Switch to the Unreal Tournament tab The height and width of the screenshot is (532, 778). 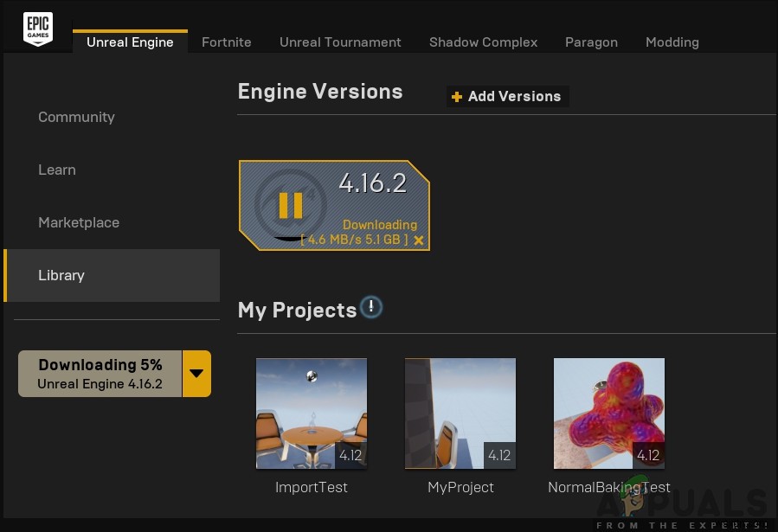click(340, 42)
